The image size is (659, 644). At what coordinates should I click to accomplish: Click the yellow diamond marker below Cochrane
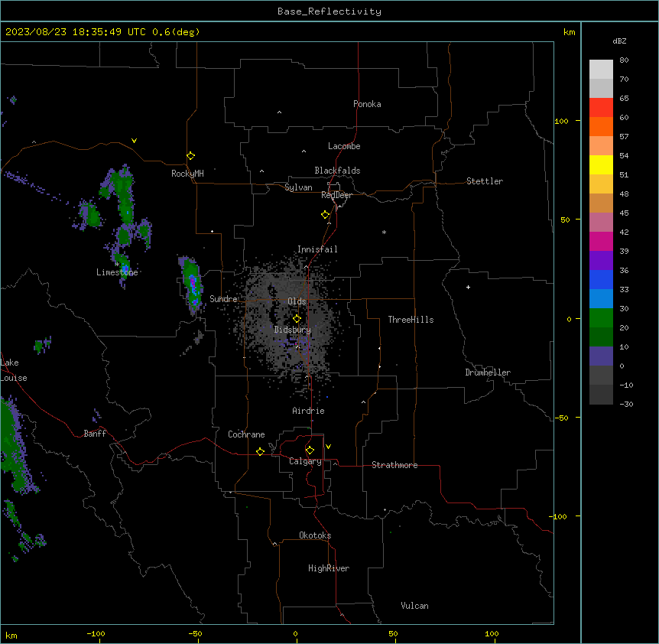tap(260, 451)
